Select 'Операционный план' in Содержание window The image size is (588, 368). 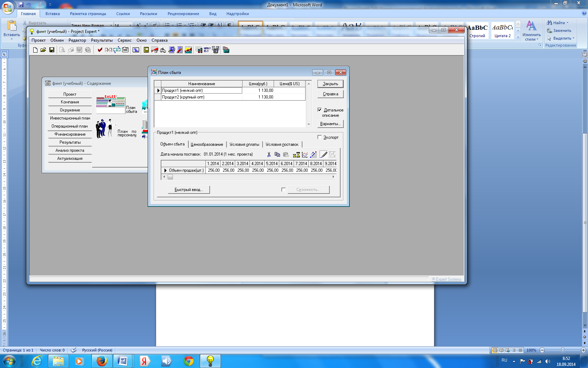coord(70,126)
